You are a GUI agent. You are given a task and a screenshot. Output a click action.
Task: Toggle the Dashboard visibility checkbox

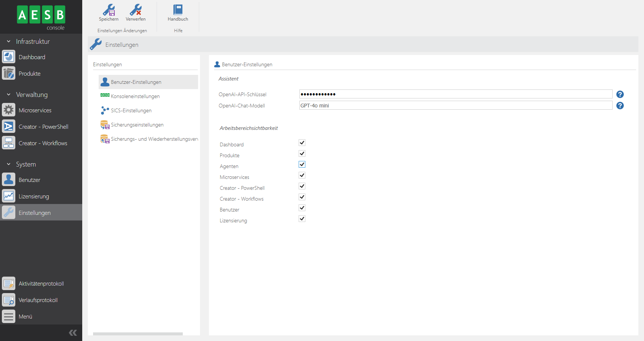302,143
